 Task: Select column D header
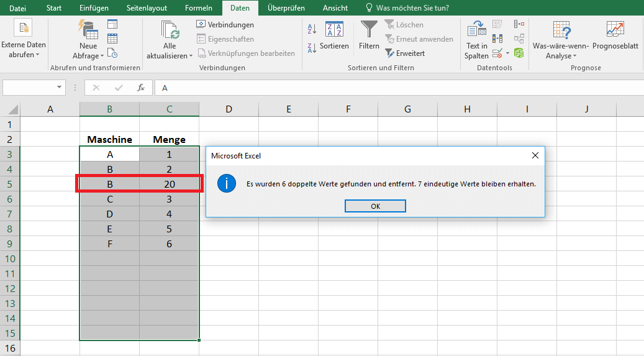[x=229, y=109]
